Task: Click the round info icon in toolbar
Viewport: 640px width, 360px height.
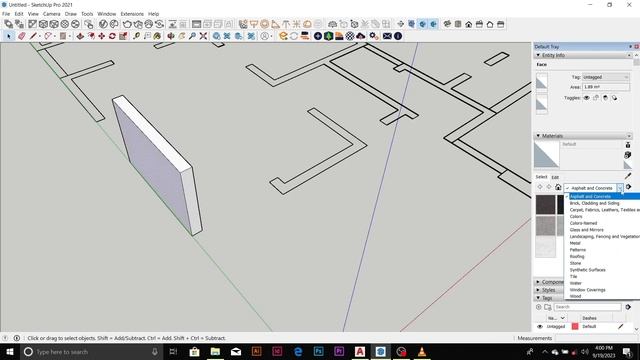Action: 398,36
